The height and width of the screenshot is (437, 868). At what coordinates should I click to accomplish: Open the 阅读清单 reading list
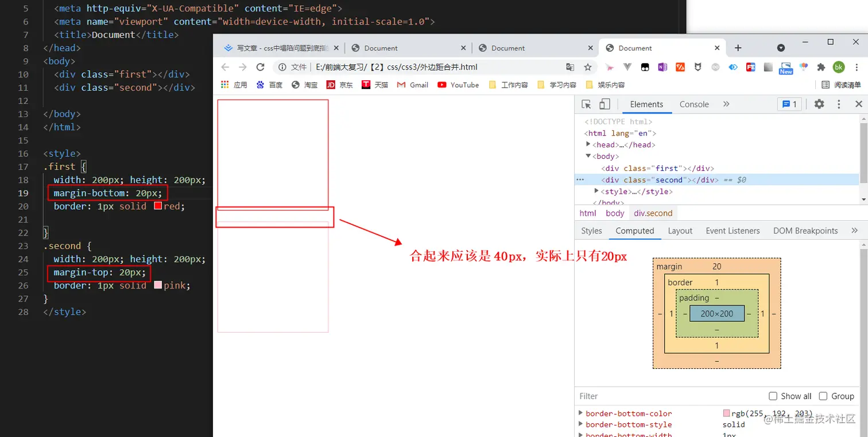click(841, 85)
